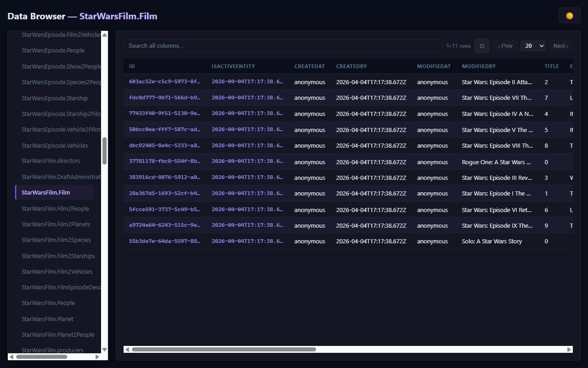
Task: Open the column settings gear icon
Action: (481, 46)
